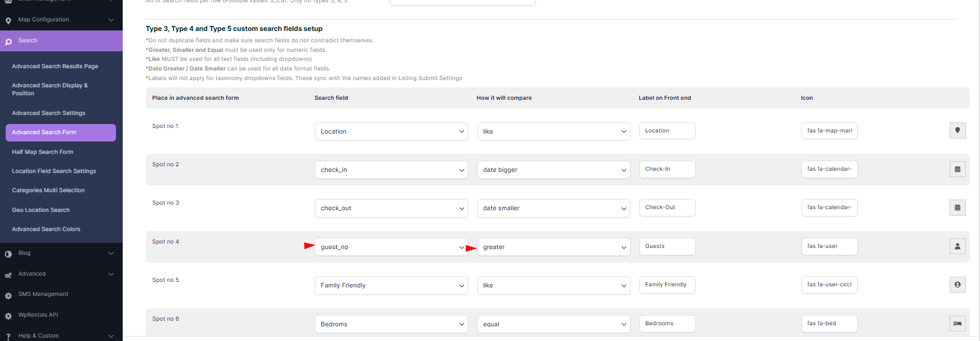
Task: Click the user icon preview for Guests row
Action: [x=957, y=246]
